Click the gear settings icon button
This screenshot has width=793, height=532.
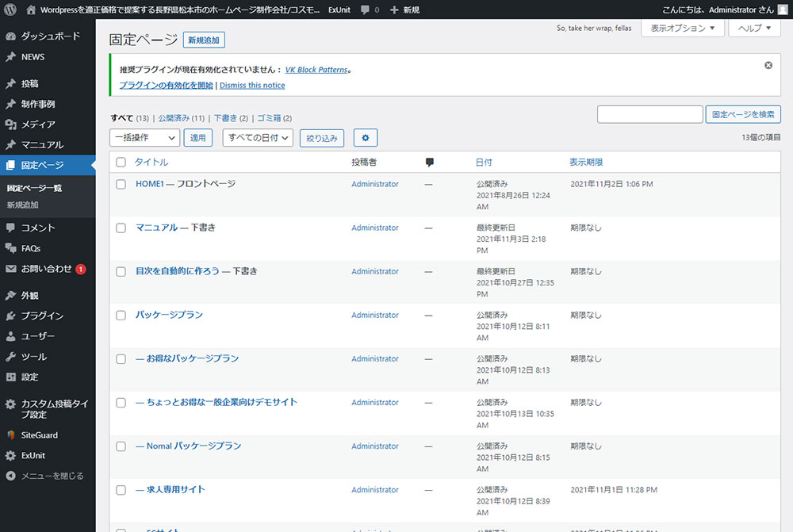pyautogui.click(x=366, y=138)
